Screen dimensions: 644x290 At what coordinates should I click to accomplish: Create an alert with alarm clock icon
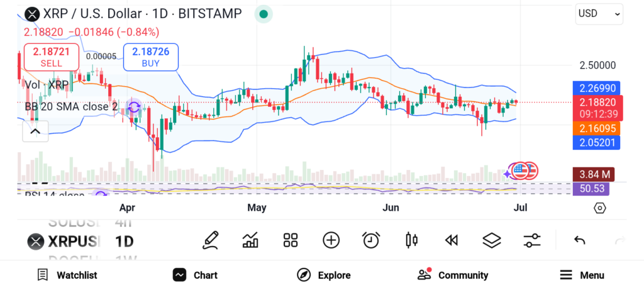[371, 240]
